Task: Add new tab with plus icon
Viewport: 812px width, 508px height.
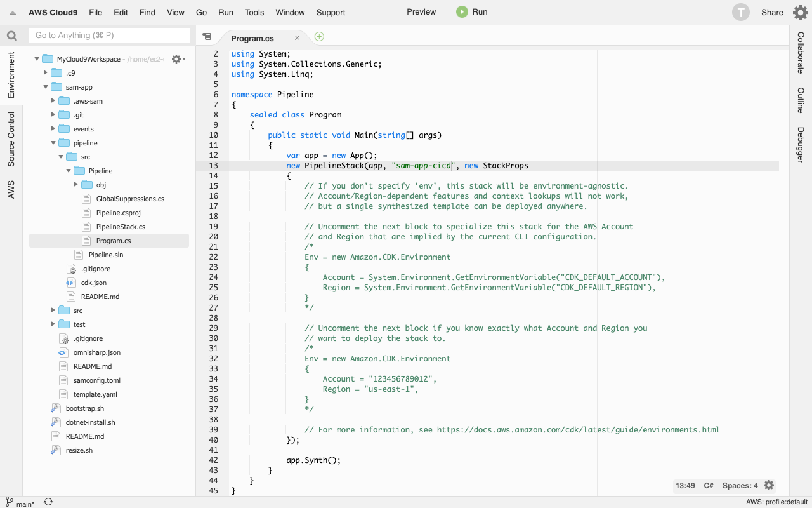Action: click(x=319, y=37)
